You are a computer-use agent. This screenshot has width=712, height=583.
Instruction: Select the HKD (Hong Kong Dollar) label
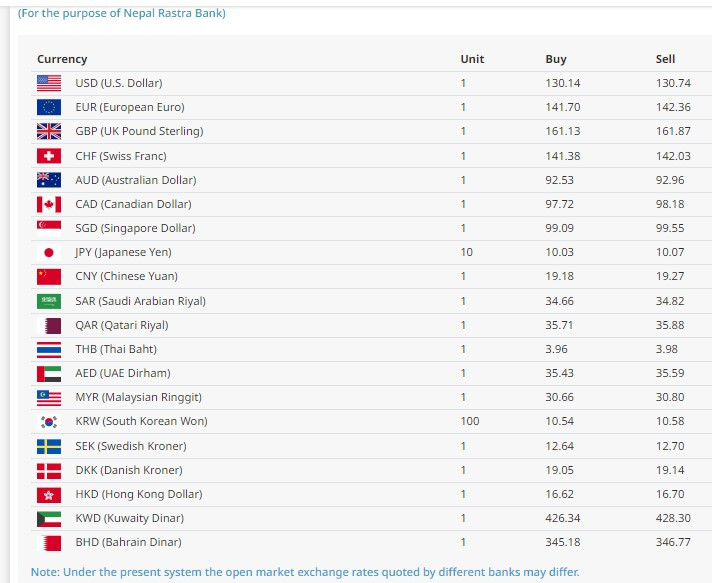tap(139, 494)
